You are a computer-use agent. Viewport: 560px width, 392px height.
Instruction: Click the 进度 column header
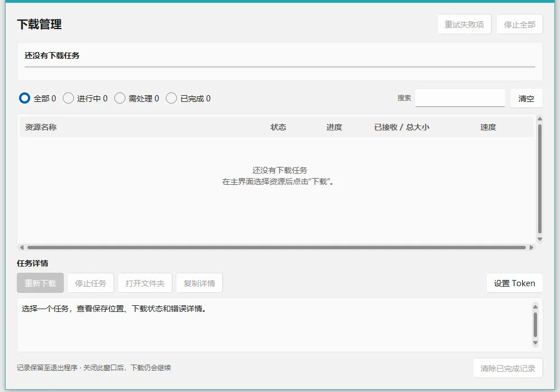click(334, 127)
